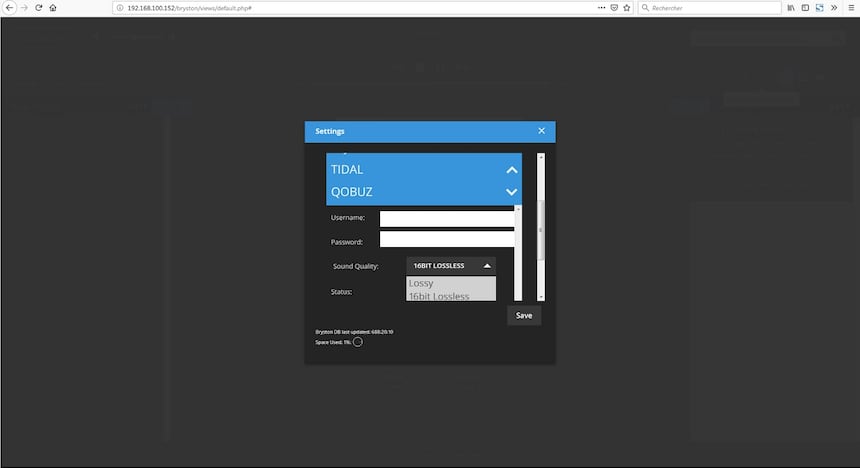Click the Space Used circle indicator
860x468 pixels.
coord(358,342)
